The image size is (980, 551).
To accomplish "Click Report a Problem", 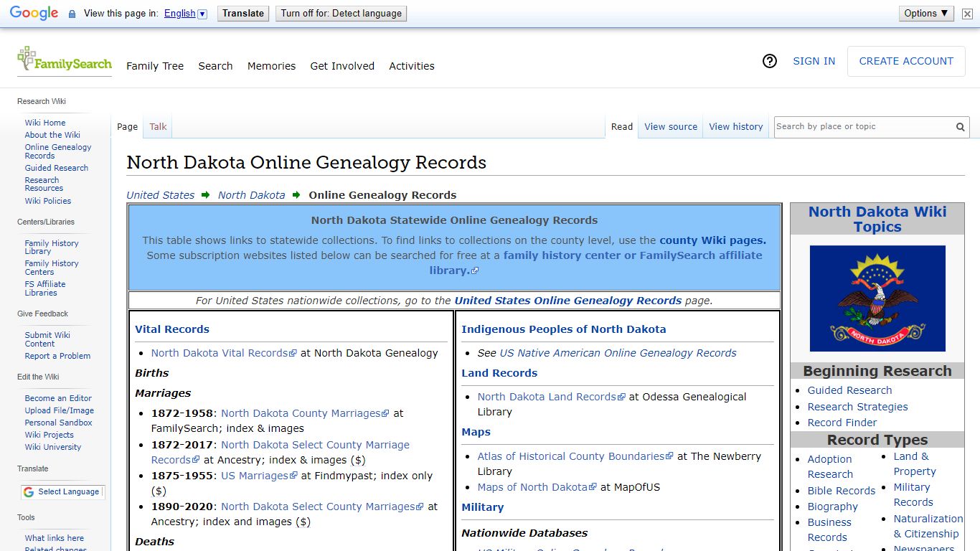I will point(57,356).
